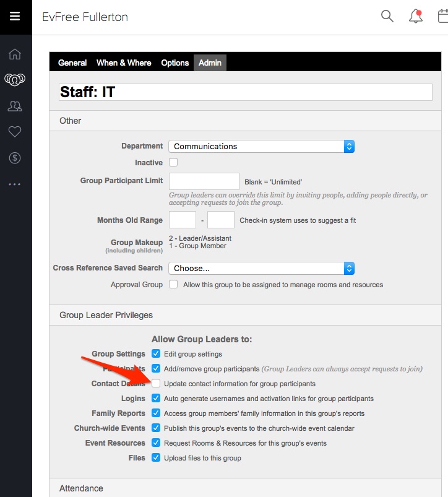Open the People icon in sidebar
The height and width of the screenshot is (497, 448).
click(15, 106)
